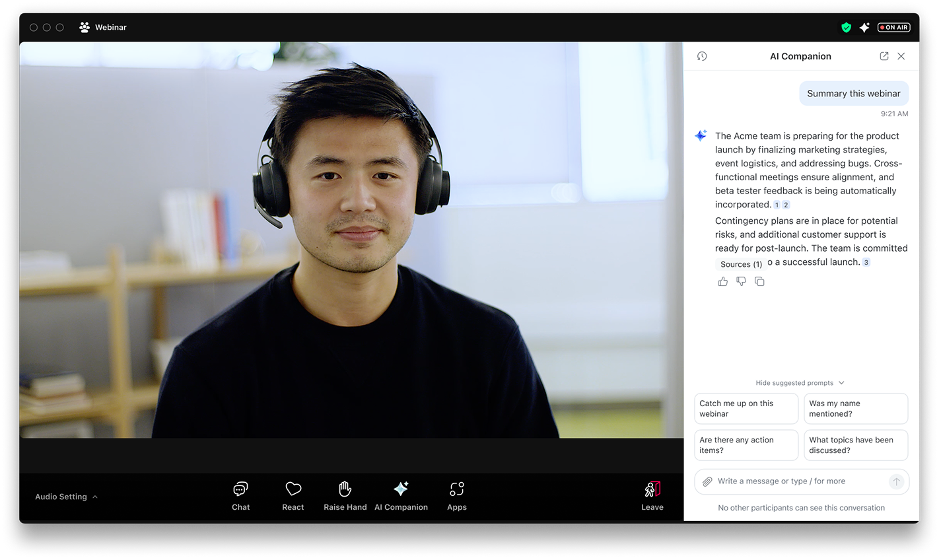
Task: Give the summary a thumbs up
Action: (x=723, y=282)
